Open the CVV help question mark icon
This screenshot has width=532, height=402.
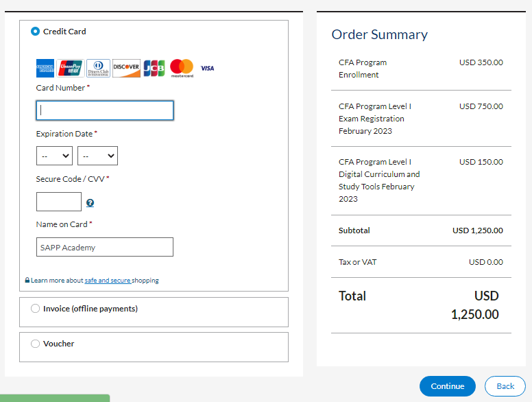pyautogui.click(x=90, y=203)
